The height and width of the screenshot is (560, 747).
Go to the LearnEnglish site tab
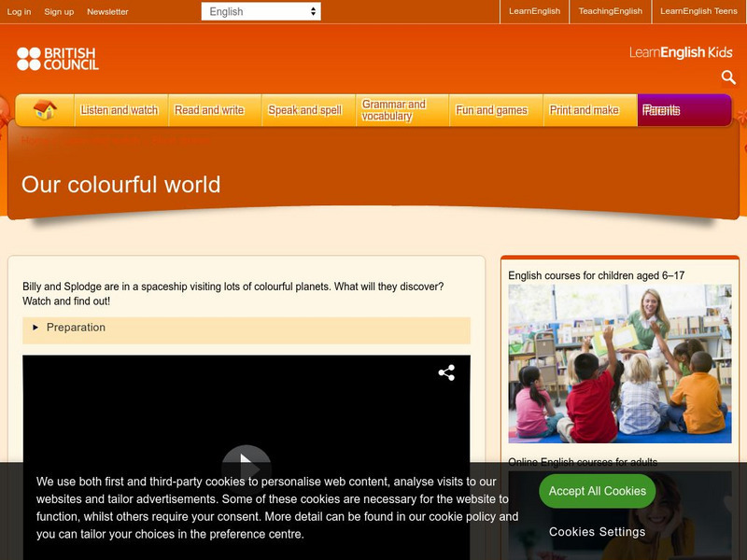click(x=534, y=11)
